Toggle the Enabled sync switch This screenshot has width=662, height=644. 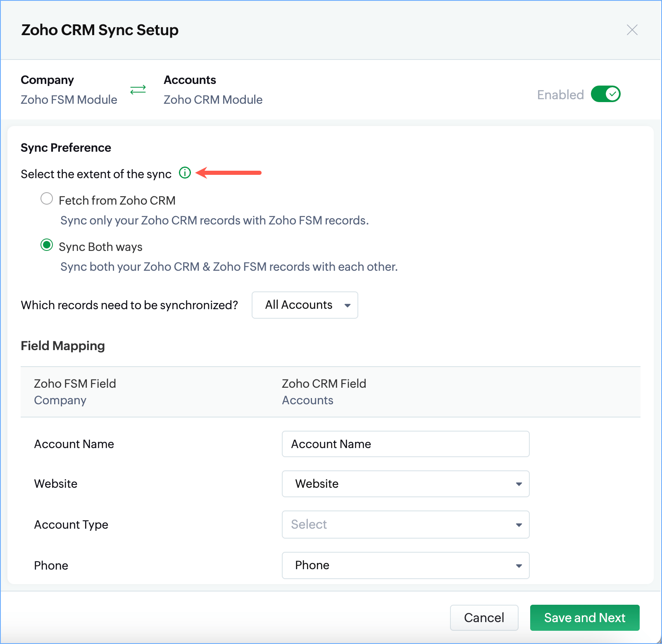pyautogui.click(x=605, y=94)
